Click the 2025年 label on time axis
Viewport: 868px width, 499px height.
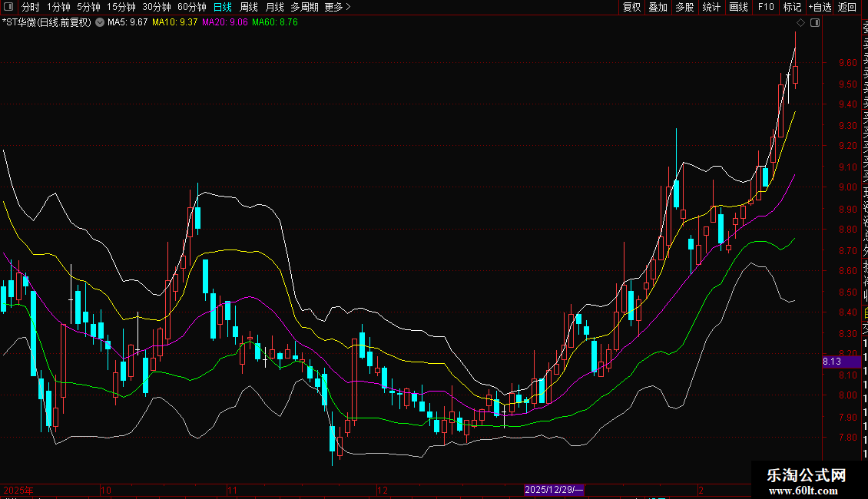18,490
